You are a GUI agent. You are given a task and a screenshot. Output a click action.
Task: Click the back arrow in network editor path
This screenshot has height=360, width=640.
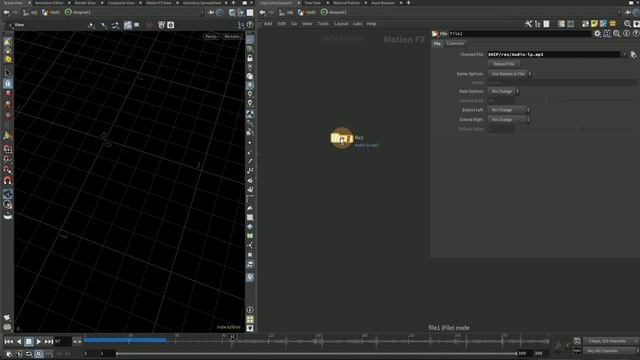(x=262, y=13)
